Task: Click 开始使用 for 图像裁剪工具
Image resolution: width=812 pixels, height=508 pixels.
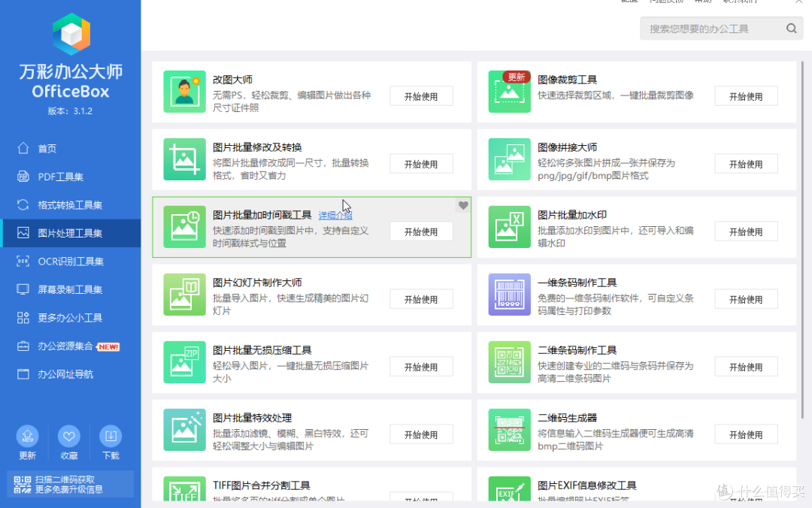Action: [x=746, y=96]
